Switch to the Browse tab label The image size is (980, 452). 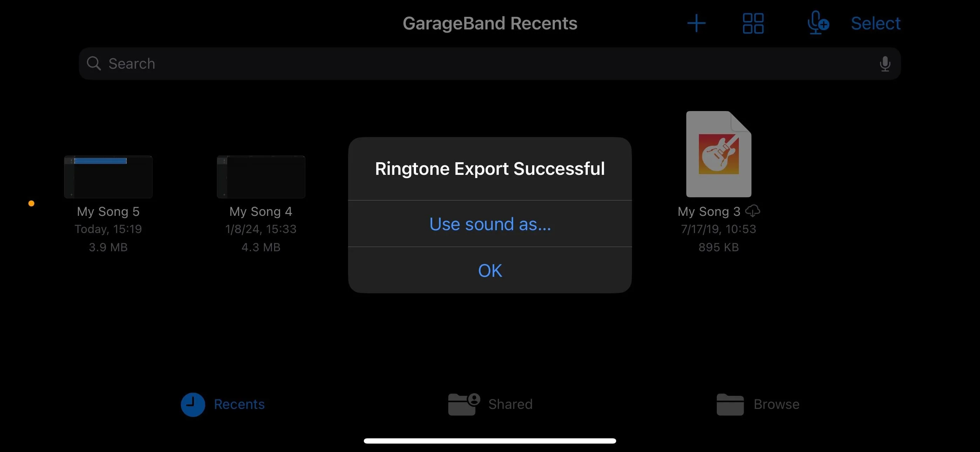(x=776, y=404)
